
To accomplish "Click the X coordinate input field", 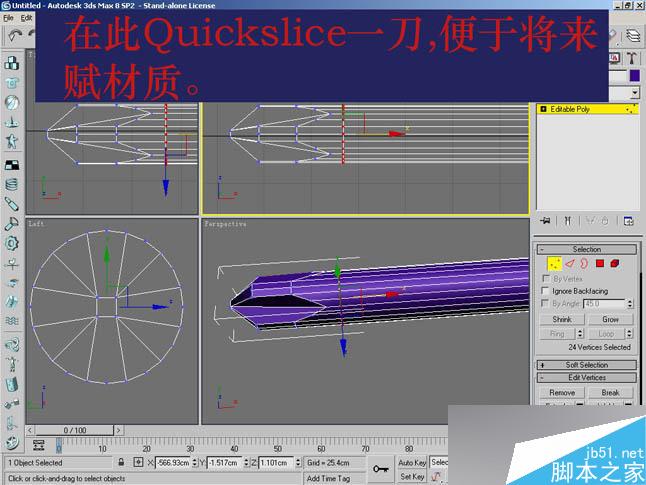I will click(173, 463).
